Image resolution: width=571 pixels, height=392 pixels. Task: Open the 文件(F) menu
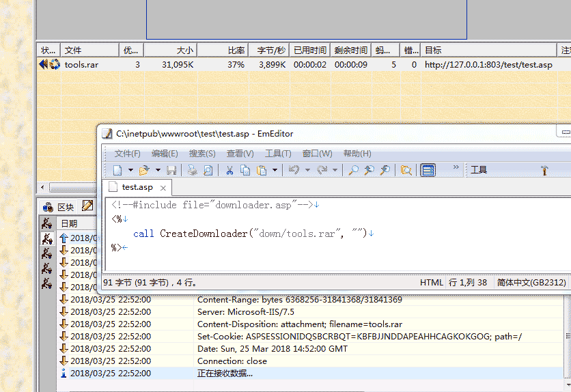127,154
